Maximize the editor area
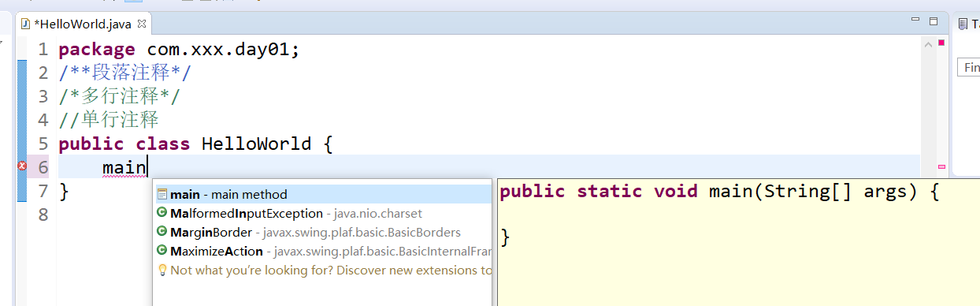The width and height of the screenshot is (980, 306). tap(934, 21)
